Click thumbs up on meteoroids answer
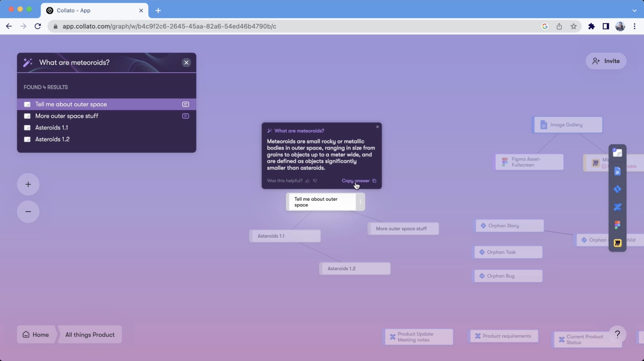The width and height of the screenshot is (644, 361). click(x=307, y=181)
